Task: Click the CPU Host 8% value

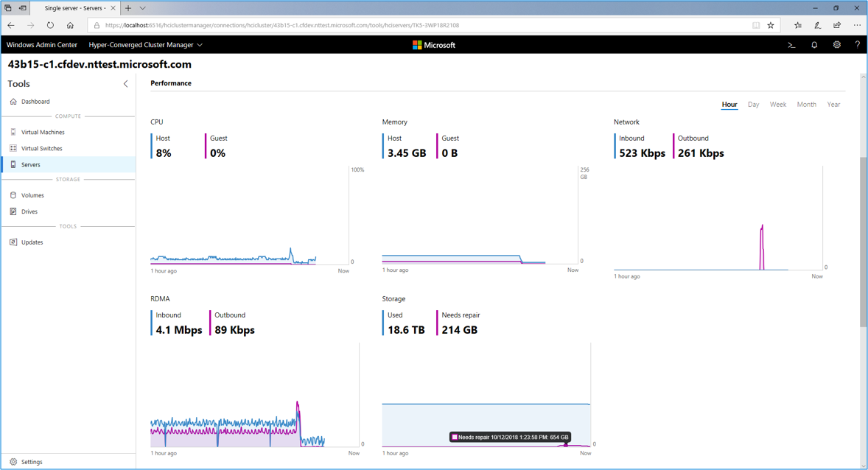Action: [164, 153]
